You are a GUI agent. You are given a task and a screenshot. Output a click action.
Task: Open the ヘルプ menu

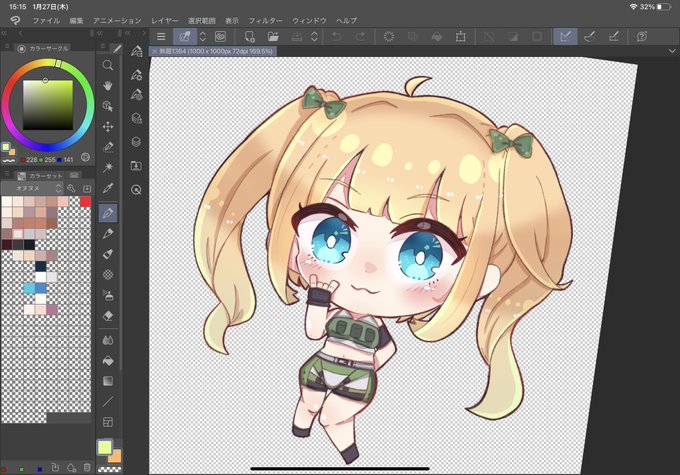click(x=347, y=20)
